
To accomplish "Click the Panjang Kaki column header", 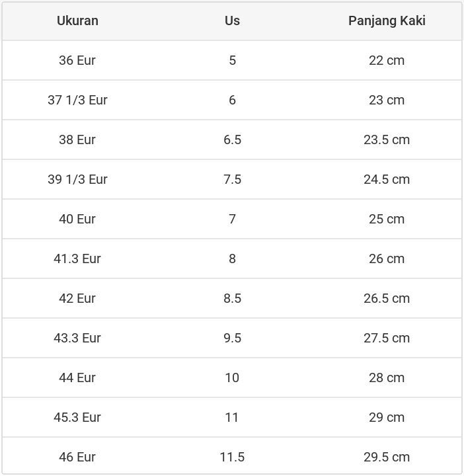I will (387, 20).
